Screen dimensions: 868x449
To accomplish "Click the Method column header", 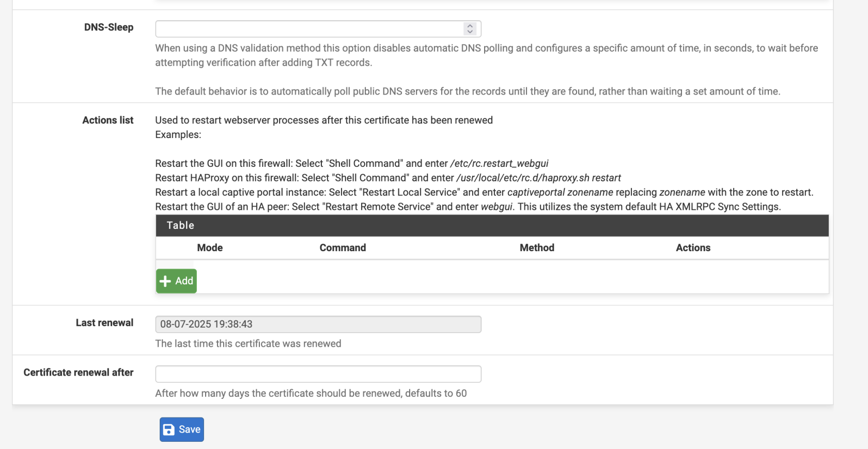I will coord(537,248).
